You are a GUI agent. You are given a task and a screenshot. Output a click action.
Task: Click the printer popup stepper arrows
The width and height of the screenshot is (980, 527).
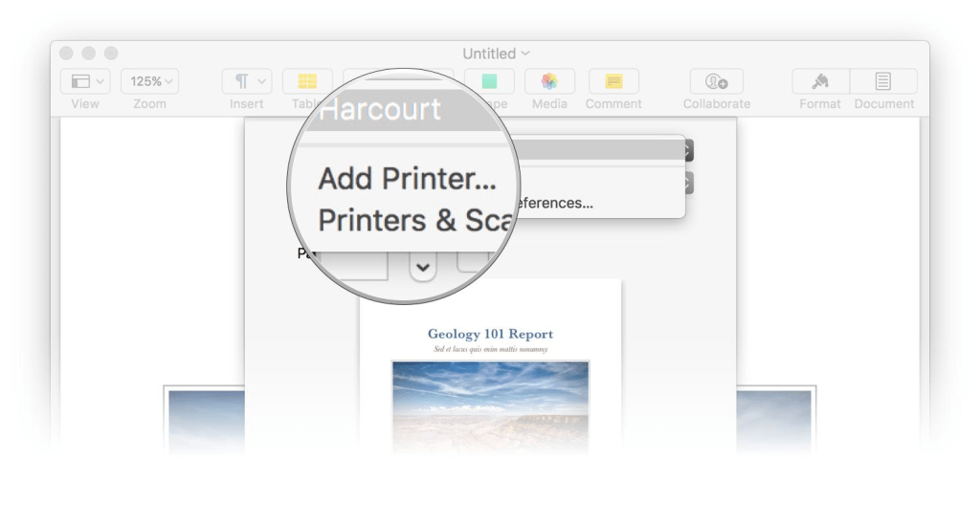point(688,150)
